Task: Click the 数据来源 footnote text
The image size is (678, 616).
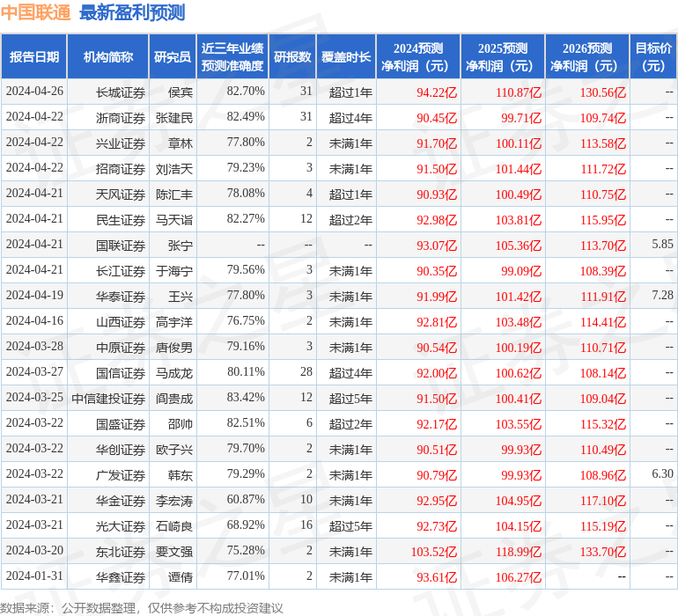Action: point(142,608)
